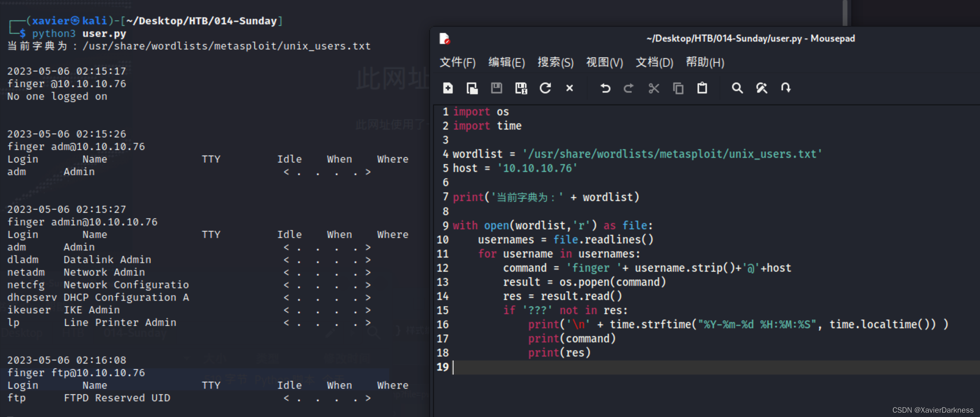Click 'No one logged on' in terminal
Screen dimensions: 980x417
pos(57,97)
